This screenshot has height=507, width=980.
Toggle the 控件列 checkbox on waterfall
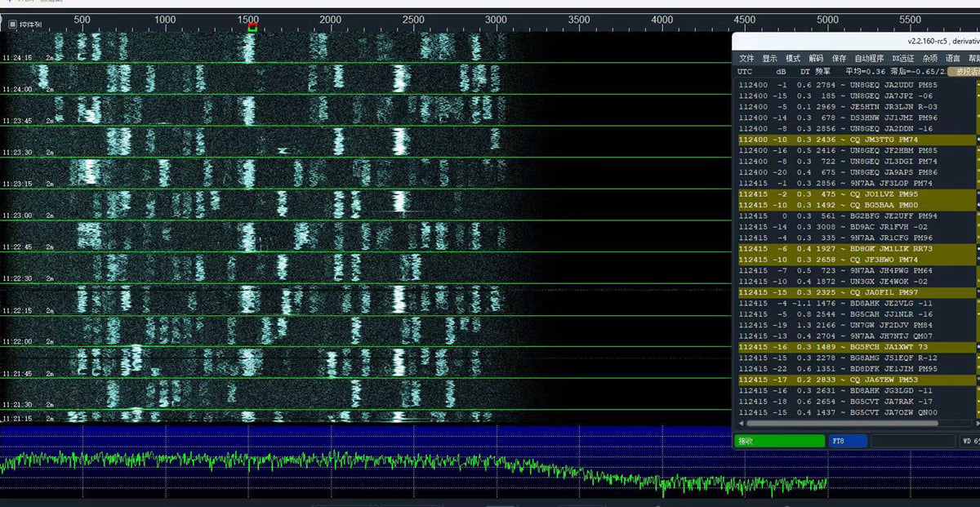12,24
